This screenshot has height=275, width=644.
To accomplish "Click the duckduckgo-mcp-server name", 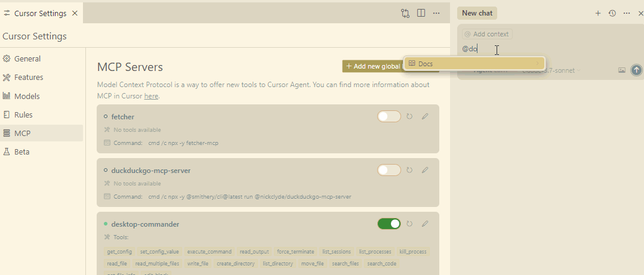I will point(151,171).
